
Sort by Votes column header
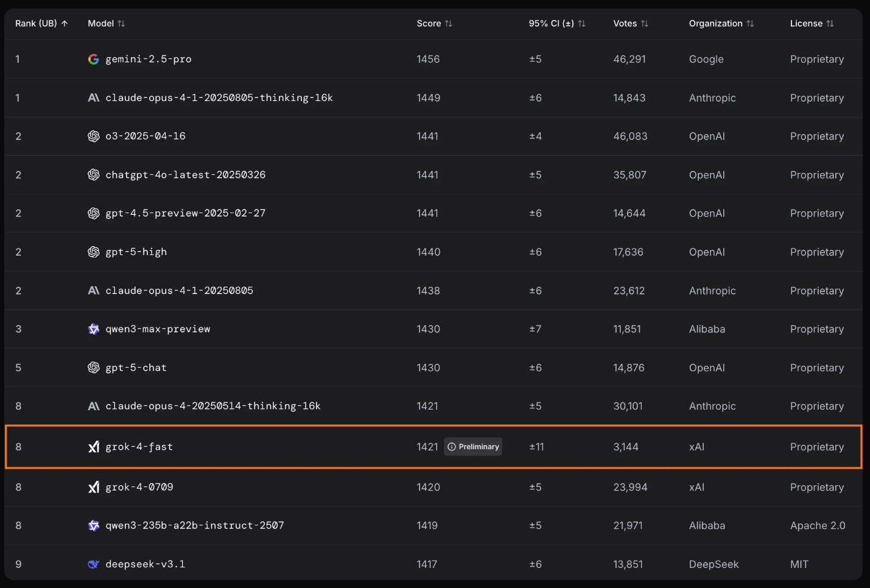(x=630, y=24)
